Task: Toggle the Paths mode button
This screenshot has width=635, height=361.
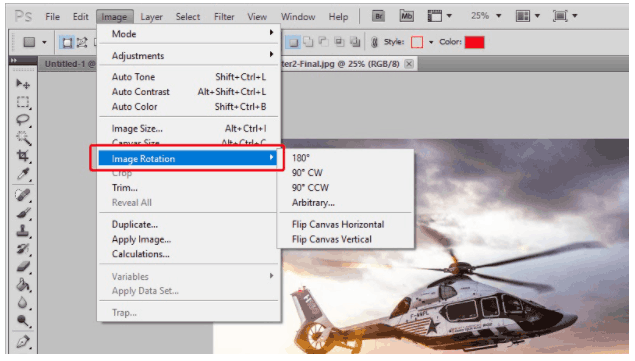Action: pyautogui.click(x=82, y=42)
